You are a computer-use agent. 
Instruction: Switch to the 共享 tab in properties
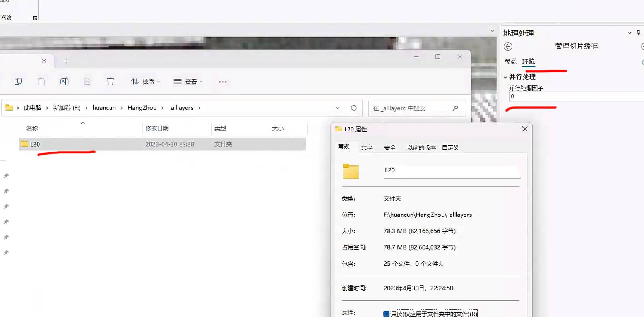pyautogui.click(x=367, y=147)
